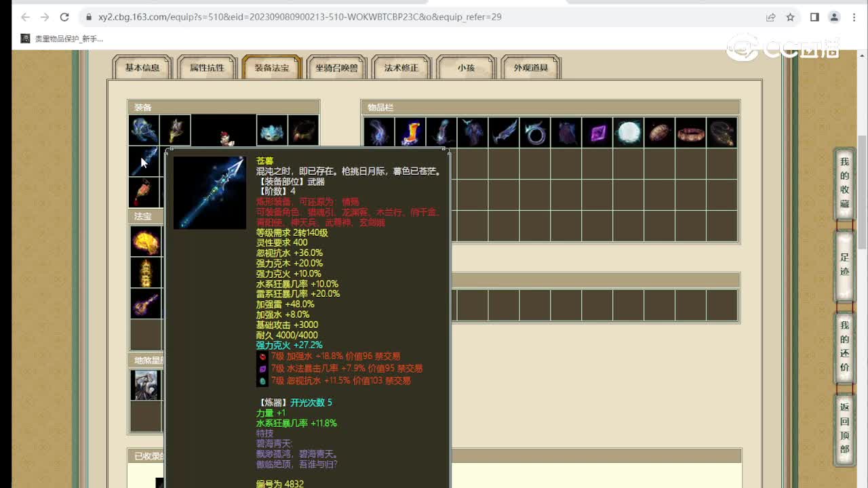Click the 耐久 4000/4000 line
This screenshot has width=868, height=488.
tap(287, 335)
